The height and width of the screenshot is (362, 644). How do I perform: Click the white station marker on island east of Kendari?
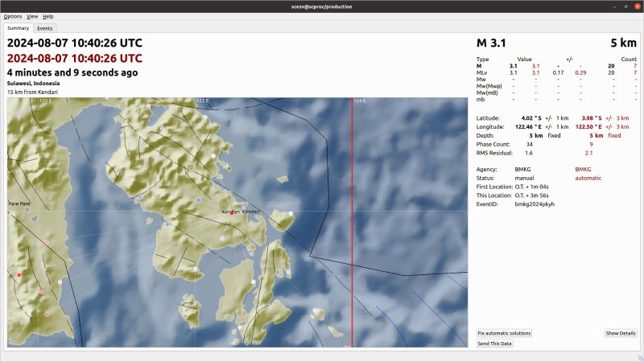point(291,213)
